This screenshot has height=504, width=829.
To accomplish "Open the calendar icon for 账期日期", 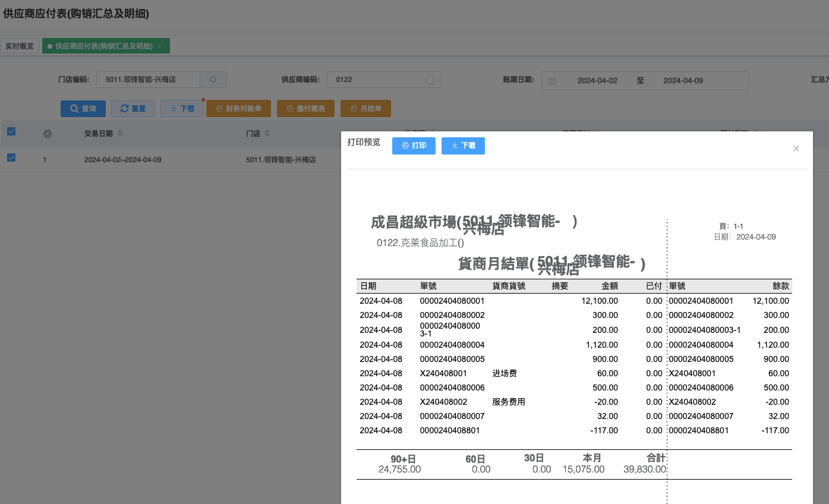I will click(552, 81).
